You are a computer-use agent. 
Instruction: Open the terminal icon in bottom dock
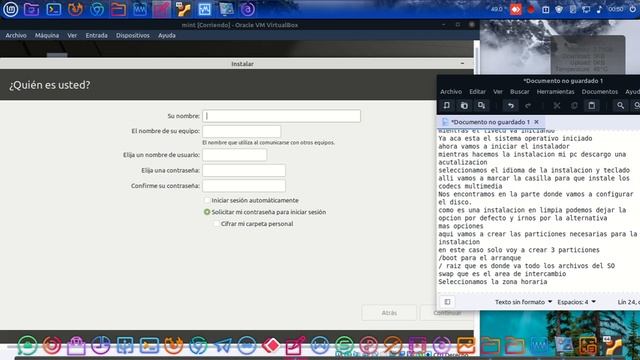149,345
